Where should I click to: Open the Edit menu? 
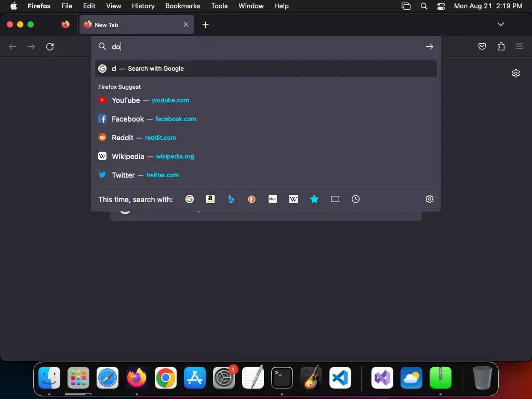[89, 6]
